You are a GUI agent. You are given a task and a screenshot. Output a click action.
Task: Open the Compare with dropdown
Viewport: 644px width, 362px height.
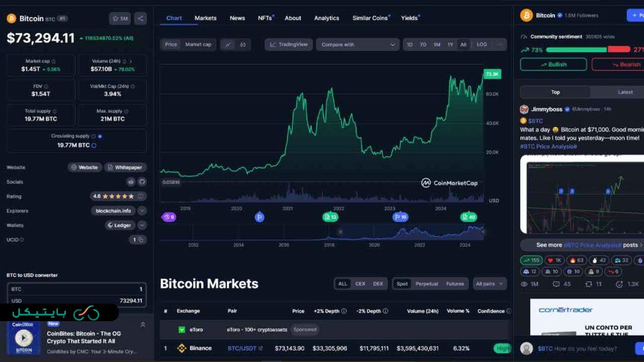click(x=358, y=45)
